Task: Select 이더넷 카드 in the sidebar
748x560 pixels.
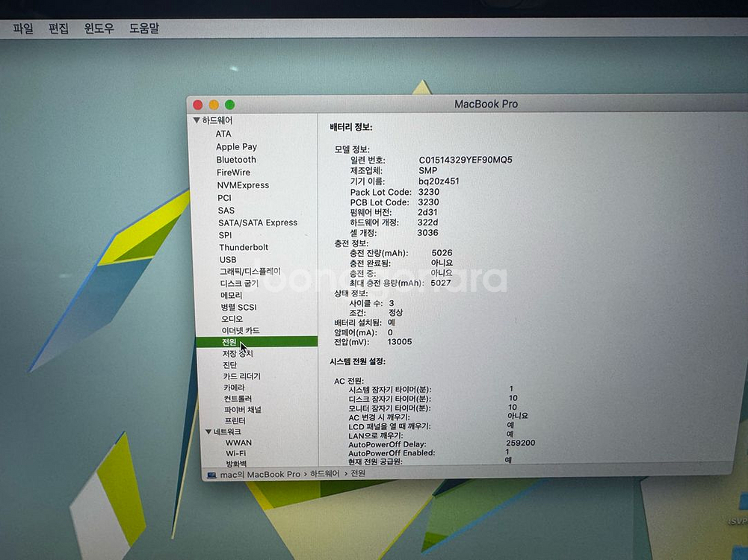Action: (x=241, y=330)
